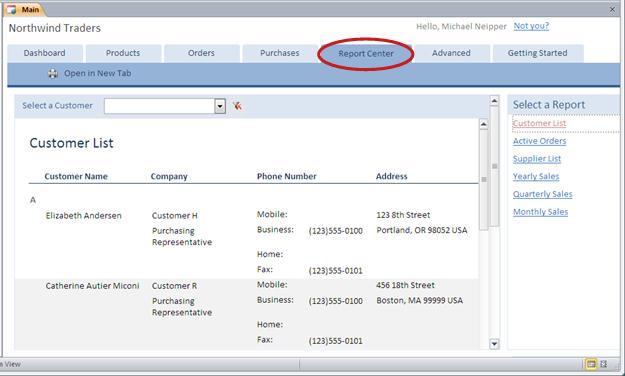Click the Customer Name column header
625x376 pixels.
pyautogui.click(x=76, y=176)
